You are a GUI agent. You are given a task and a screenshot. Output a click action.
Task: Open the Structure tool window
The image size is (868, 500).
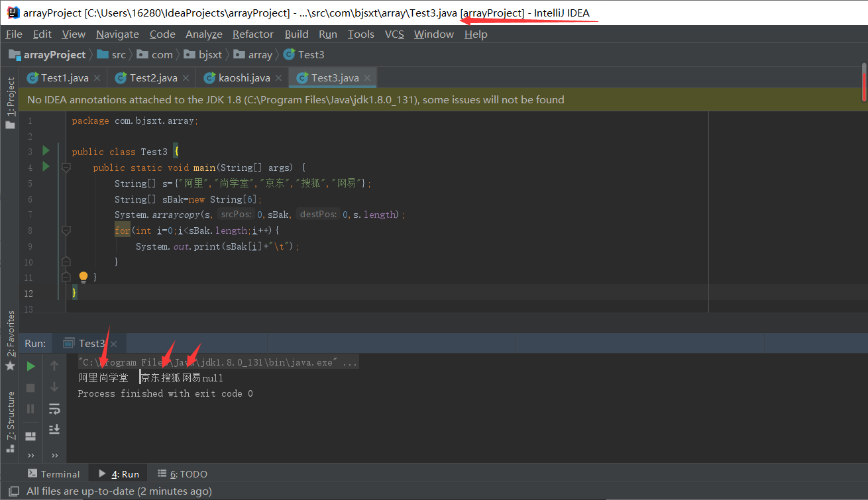[x=10, y=421]
